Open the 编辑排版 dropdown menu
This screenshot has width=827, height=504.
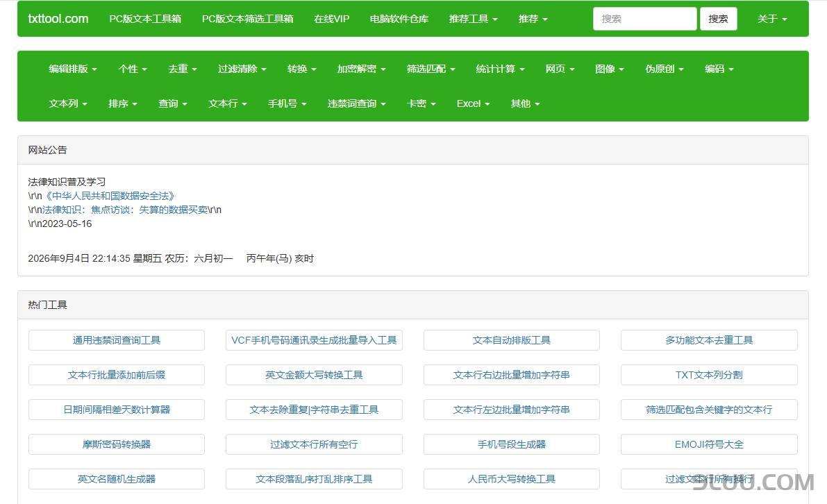point(73,69)
